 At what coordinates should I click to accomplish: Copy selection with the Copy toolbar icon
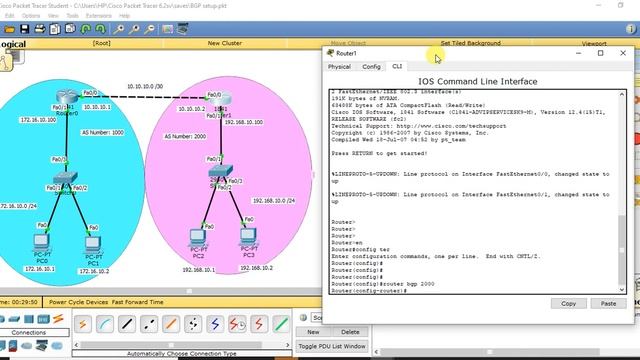[x=55, y=29]
